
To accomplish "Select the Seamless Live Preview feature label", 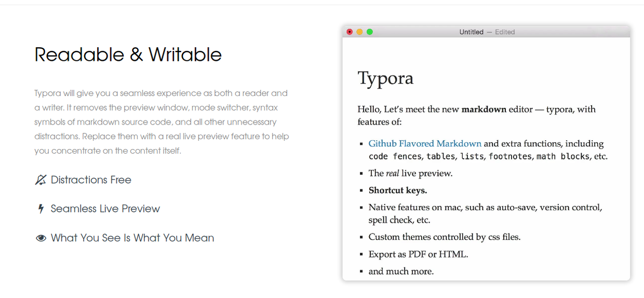I will [x=105, y=209].
